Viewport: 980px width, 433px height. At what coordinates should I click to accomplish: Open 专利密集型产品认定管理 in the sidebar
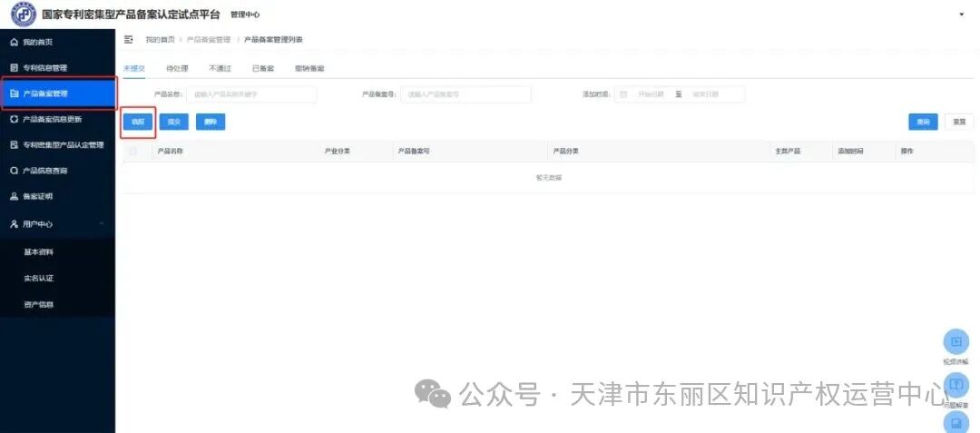click(x=57, y=144)
